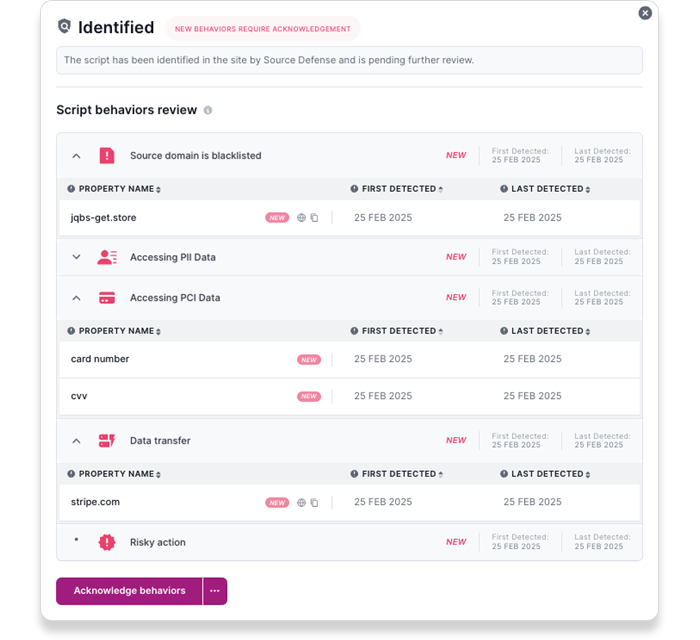The height and width of the screenshot is (640, 700).
Task: Copy the stripe.com domain with the copy icon
Action: [x=314, y=503]
